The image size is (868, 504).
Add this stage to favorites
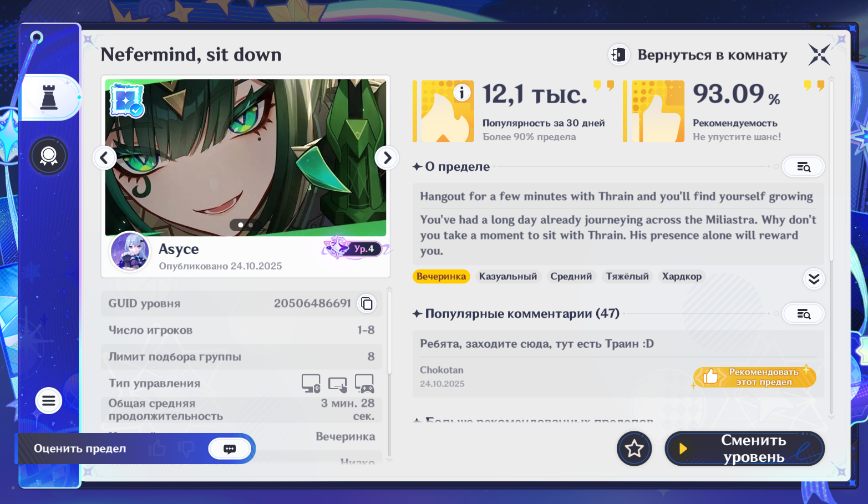(634, 449)
